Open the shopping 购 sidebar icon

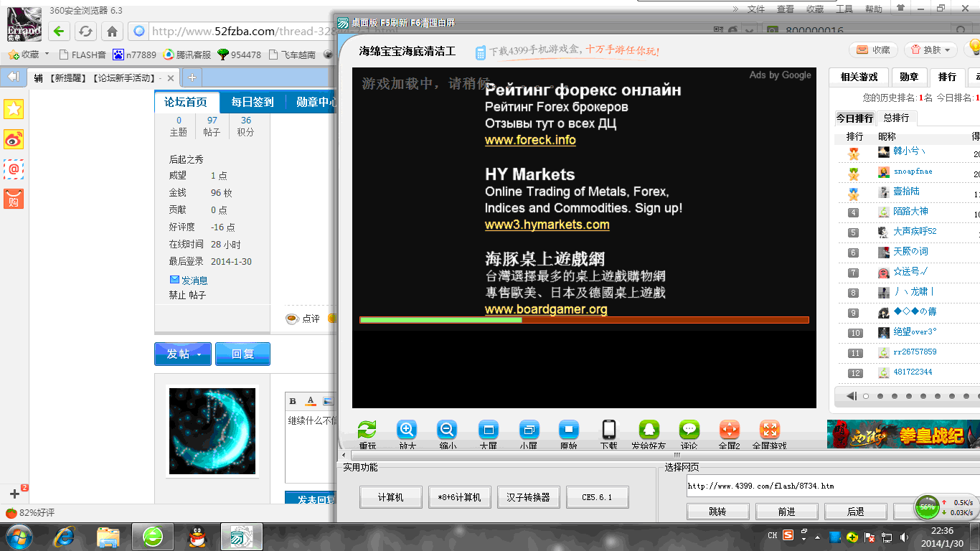click(14, 199)
